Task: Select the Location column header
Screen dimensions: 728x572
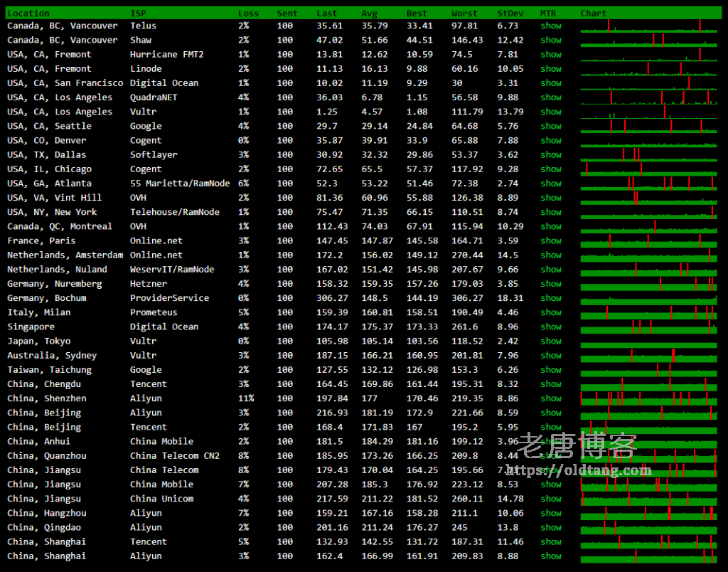Action: pos(28,14)
